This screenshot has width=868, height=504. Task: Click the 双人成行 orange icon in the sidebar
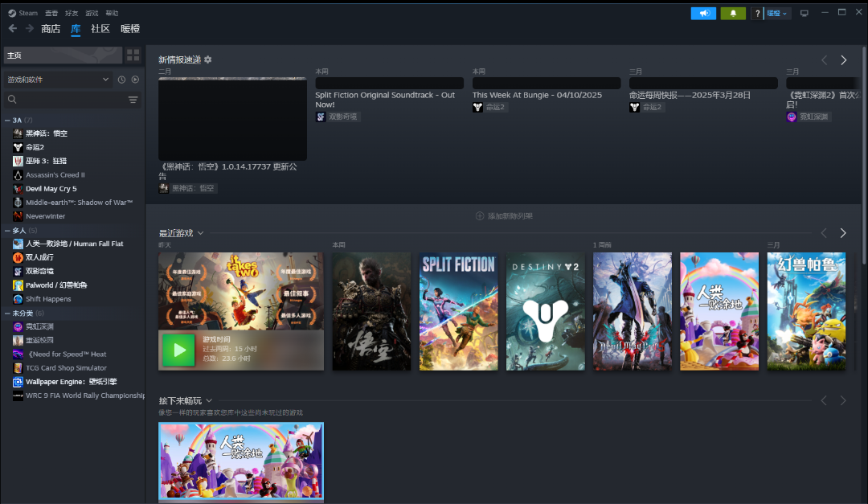18,257
